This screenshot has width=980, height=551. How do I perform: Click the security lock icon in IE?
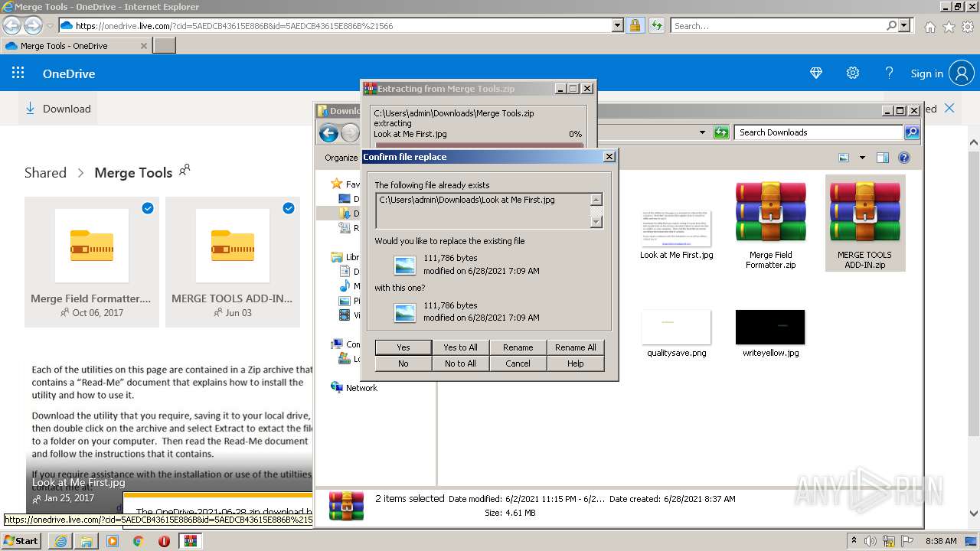(x=635, y=26)
